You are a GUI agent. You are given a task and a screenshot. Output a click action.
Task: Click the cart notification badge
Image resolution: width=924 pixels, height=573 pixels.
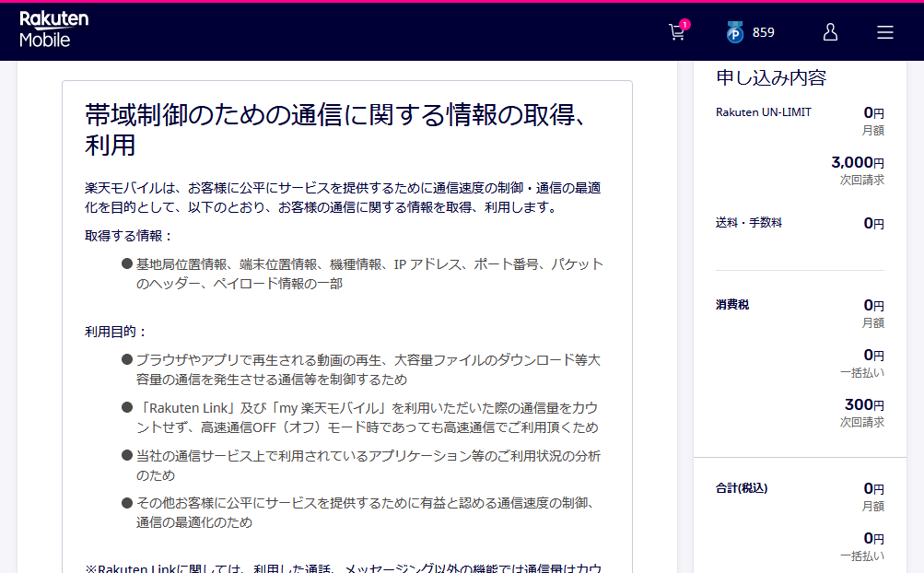(684, 24)
